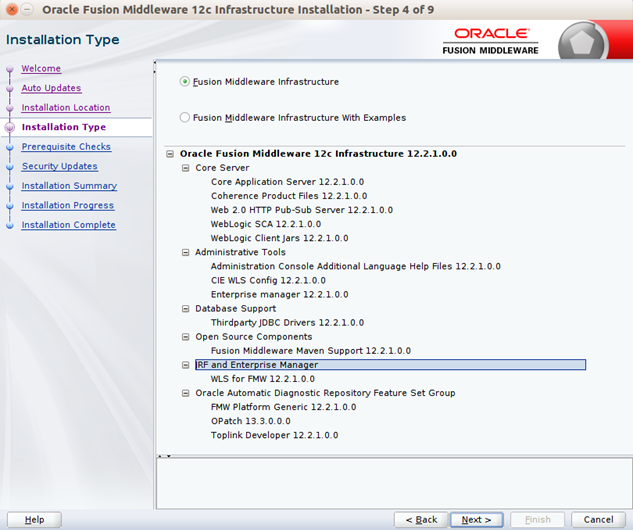Collapse JRF and Enterprise Manager group
The width and height of the screenshot is (633, 530).
point(185,365)
